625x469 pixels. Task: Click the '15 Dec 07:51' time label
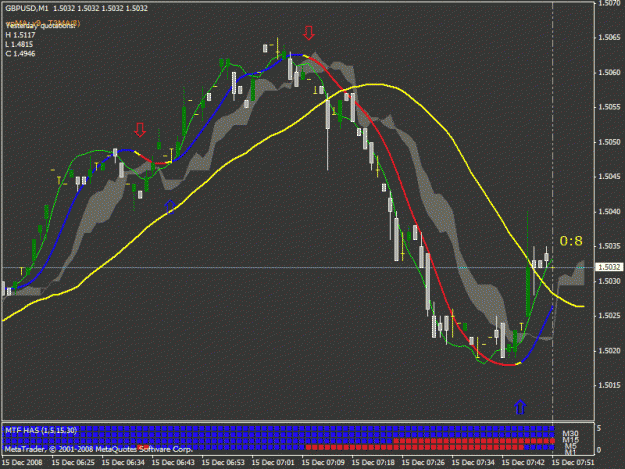click(573, 463)
